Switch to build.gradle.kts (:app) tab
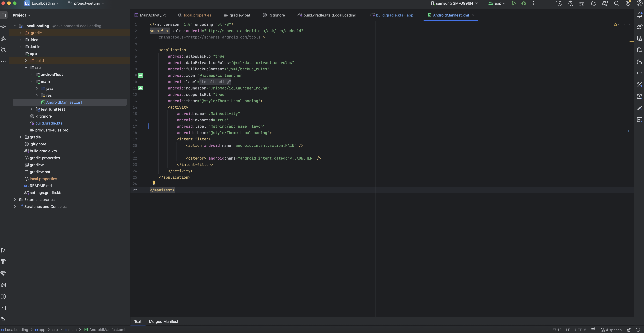 click(392, 15)
